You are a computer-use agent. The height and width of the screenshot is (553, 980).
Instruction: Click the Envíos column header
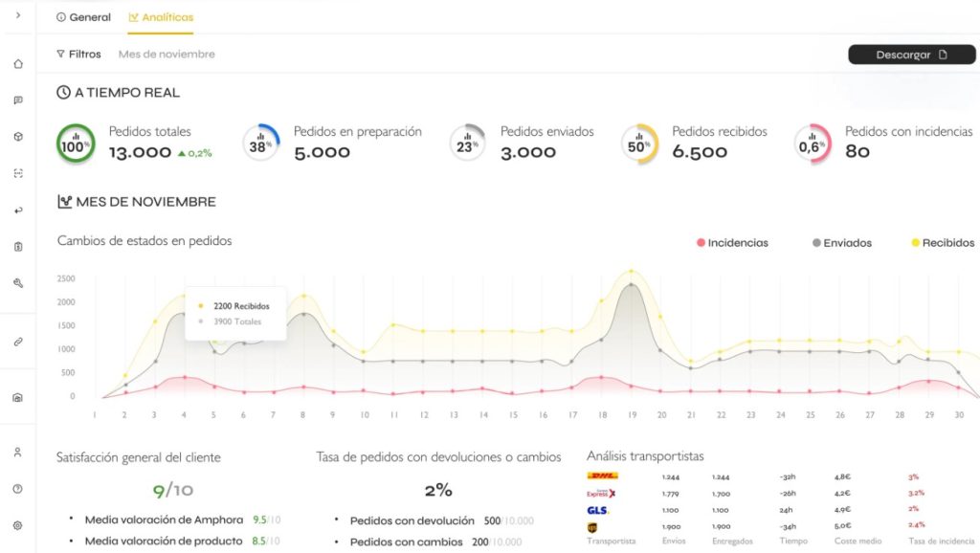(x=674, y=542)
